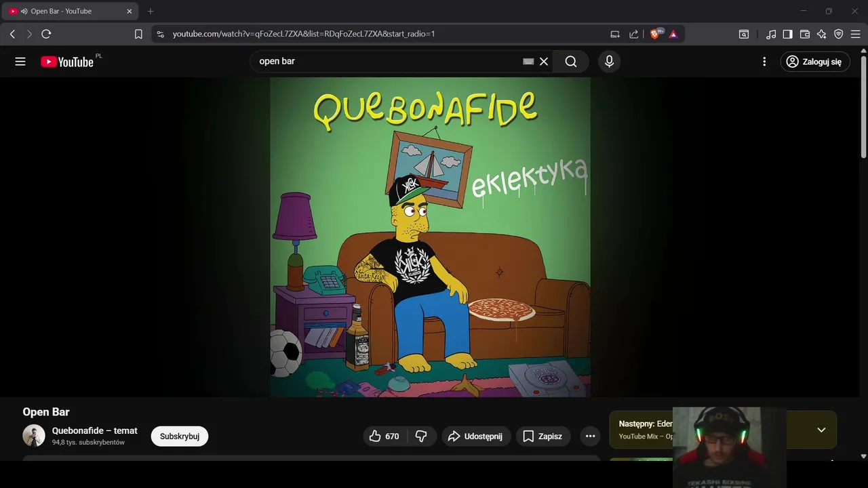View site information icon in the address bar

160,34
